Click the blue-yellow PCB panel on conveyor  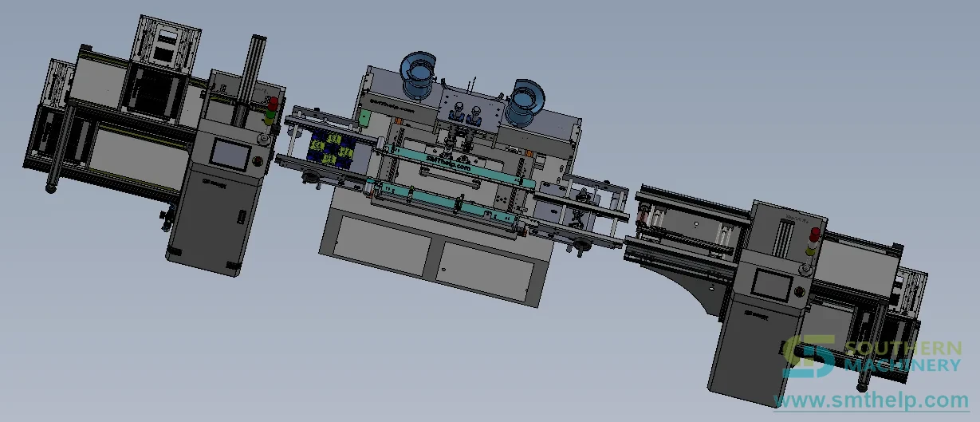(331, 149)
